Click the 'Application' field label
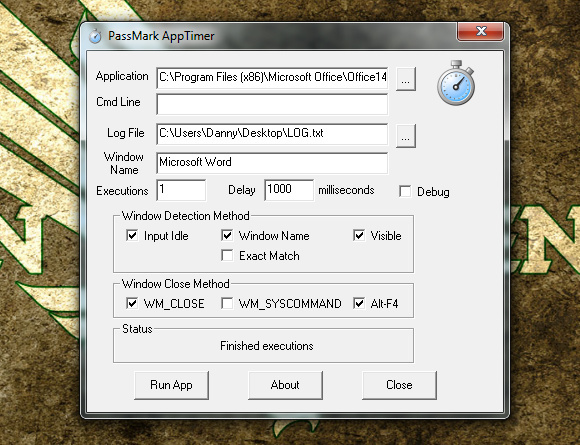Screen dimensions: 580x445 [122, 76]
